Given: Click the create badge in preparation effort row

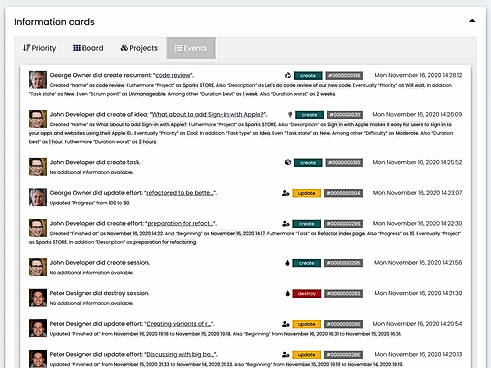Looking at the screenshot, I should [x=306, y=224].
